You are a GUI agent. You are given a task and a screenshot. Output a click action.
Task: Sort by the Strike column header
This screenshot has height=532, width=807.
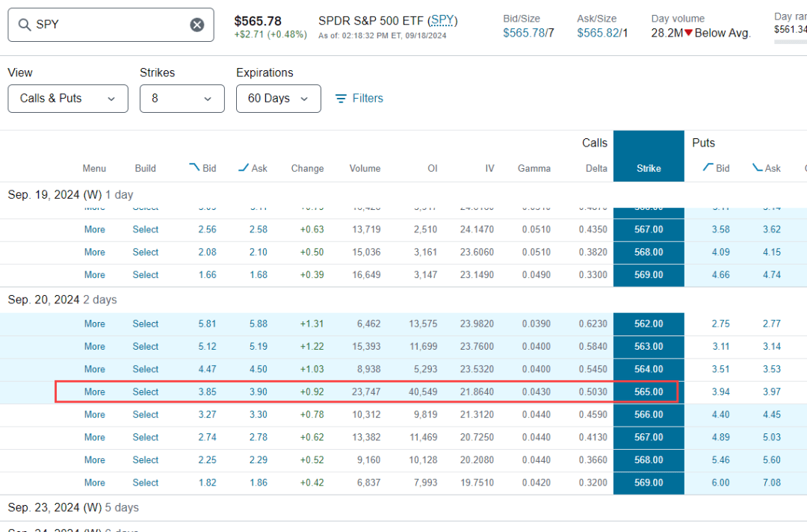649,168
